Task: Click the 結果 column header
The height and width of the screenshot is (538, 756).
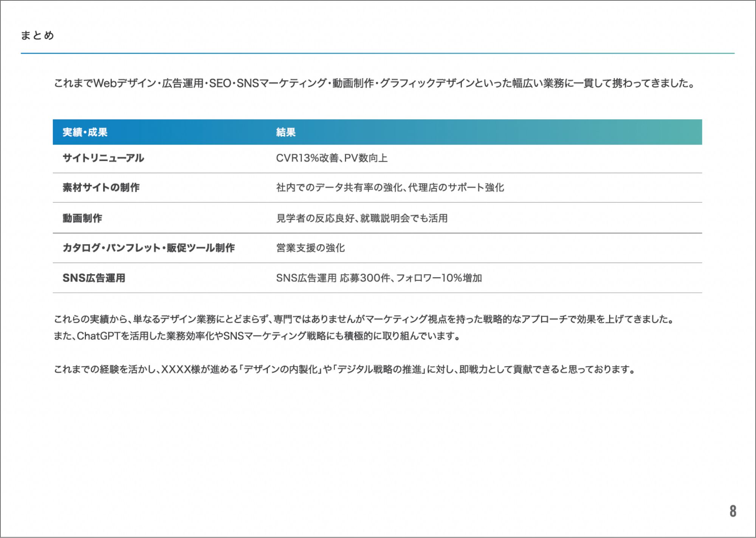Action: [286, 132]
